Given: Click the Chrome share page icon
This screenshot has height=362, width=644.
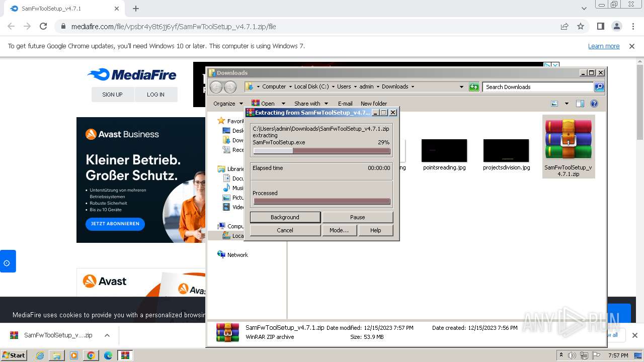Looking at the screenshot, I should coord(565,26).
